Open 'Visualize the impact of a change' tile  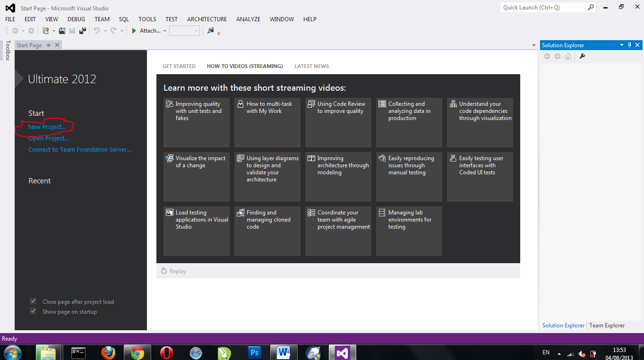point(197,177)
